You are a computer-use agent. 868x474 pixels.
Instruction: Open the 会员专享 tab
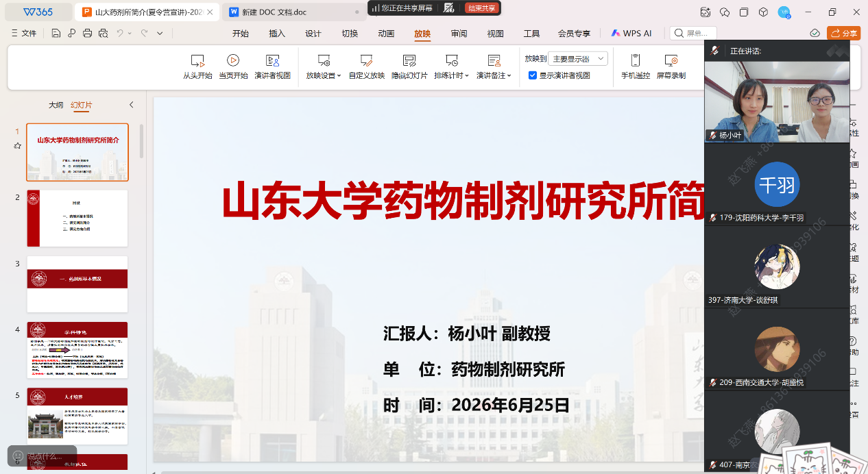tap(574, 34)
